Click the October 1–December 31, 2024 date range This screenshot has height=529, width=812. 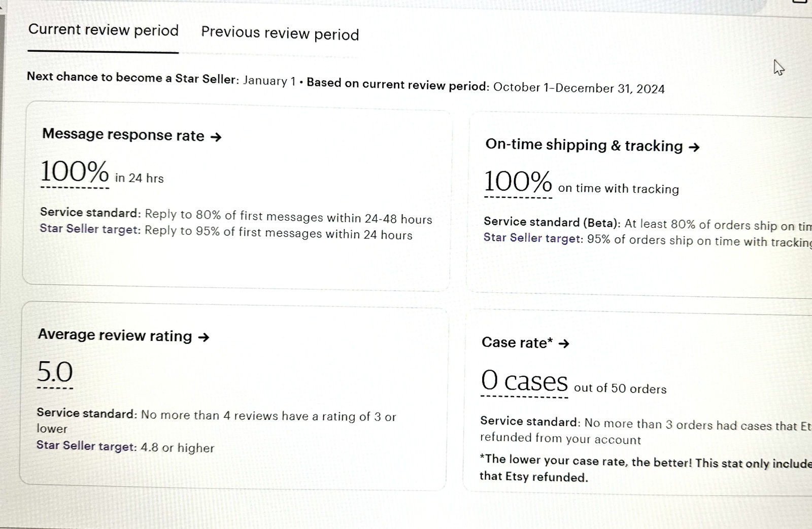pos(579,88)
